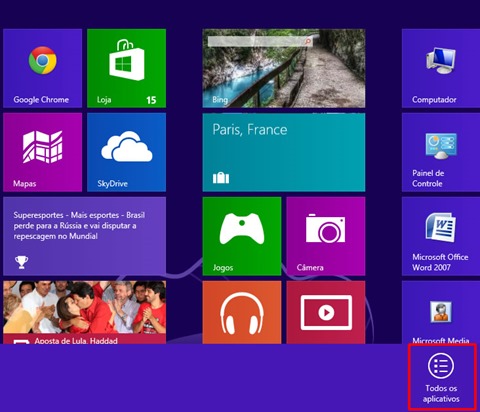Viewport: 480px width, 412px height.
Task: Open the Câmera tile
Action: click(326, 236)
